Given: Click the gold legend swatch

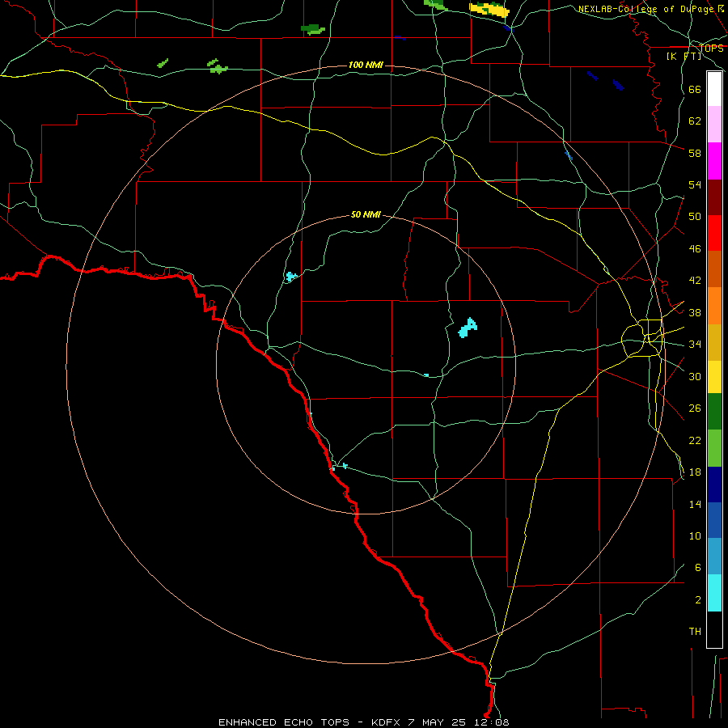Looking at the screenshot, I should [x=714, y=342].
